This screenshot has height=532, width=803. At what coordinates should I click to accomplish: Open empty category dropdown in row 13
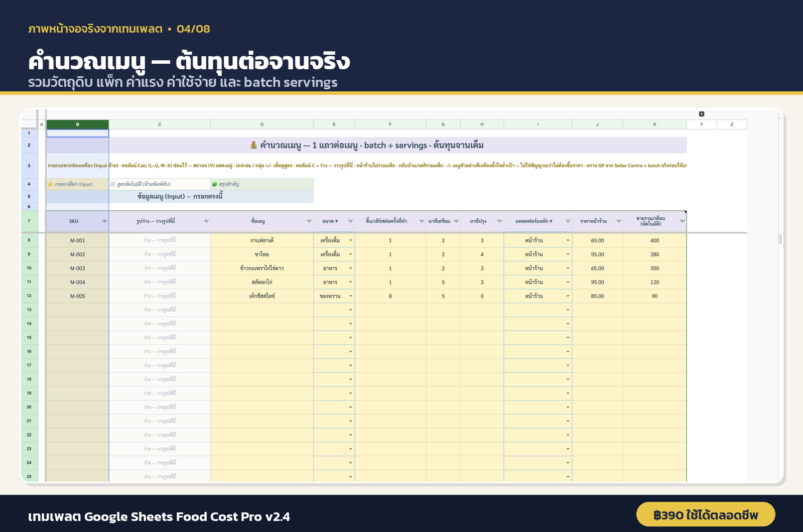click(350, 310)
